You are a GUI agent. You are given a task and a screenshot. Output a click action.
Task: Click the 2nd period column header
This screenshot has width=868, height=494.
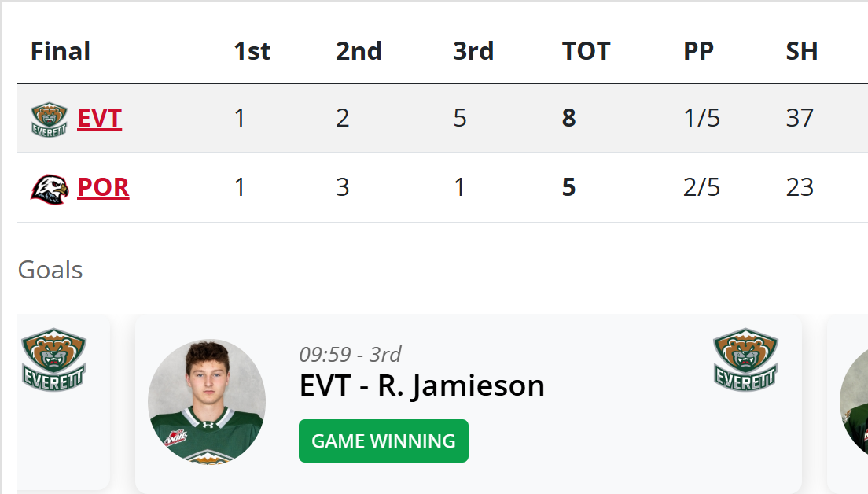click(359, 52)
